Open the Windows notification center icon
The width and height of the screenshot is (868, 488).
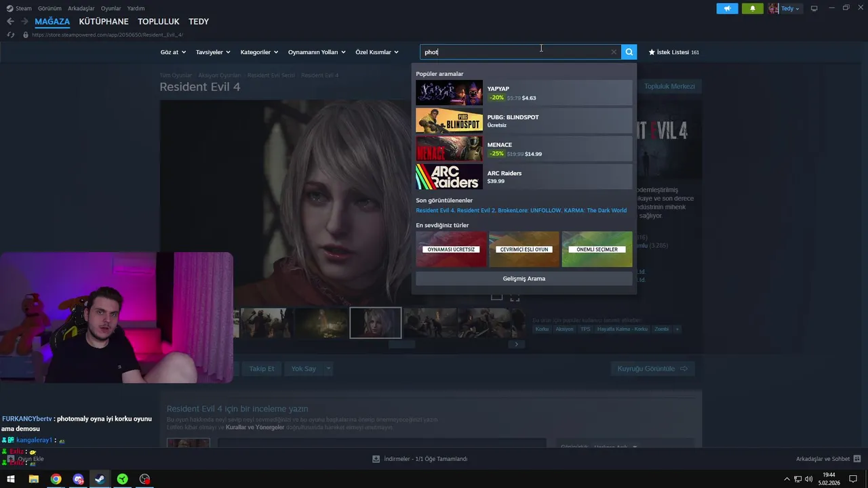pos(853,479)
